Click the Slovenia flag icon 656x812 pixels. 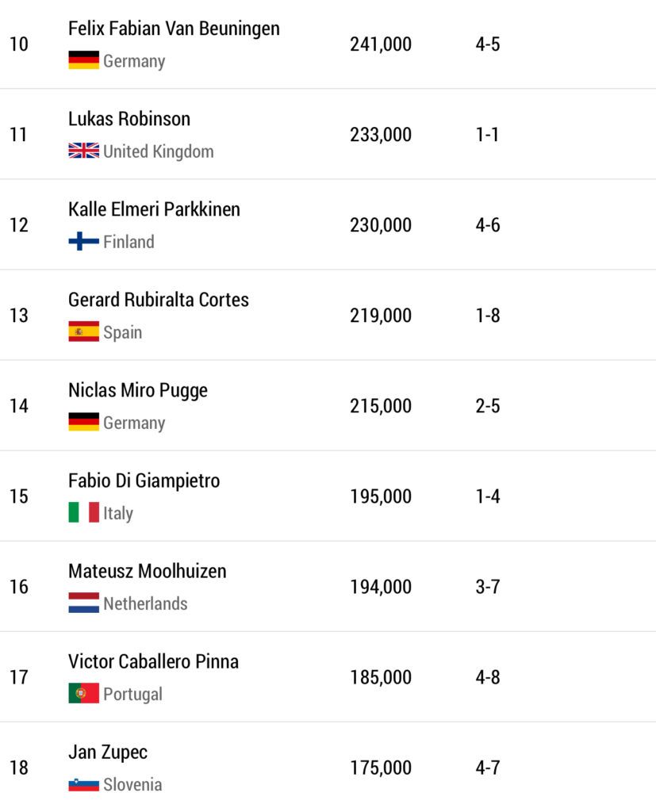[x=83, y=783]
